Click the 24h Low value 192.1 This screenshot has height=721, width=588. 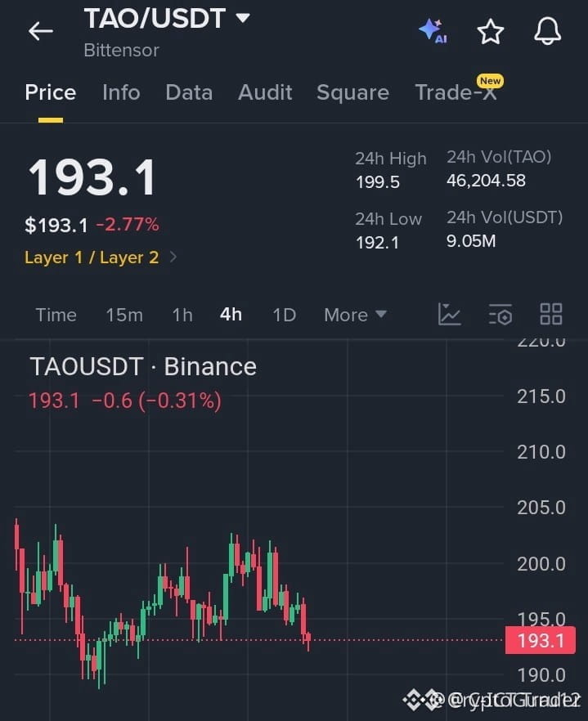377,243
